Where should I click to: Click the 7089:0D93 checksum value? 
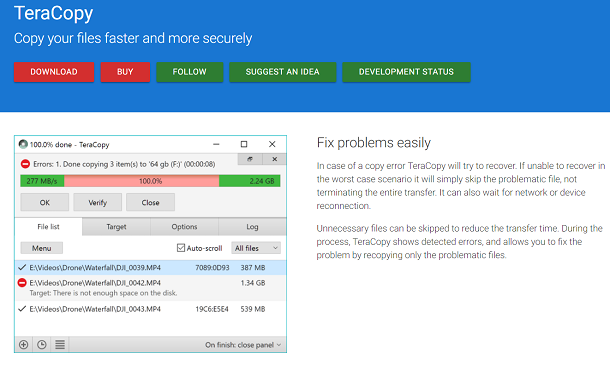click(212, 268)
